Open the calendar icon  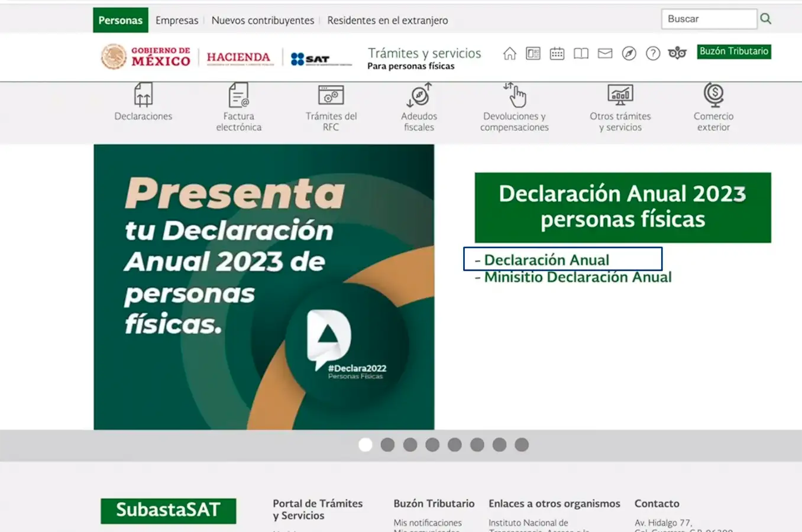pos(557,54)
